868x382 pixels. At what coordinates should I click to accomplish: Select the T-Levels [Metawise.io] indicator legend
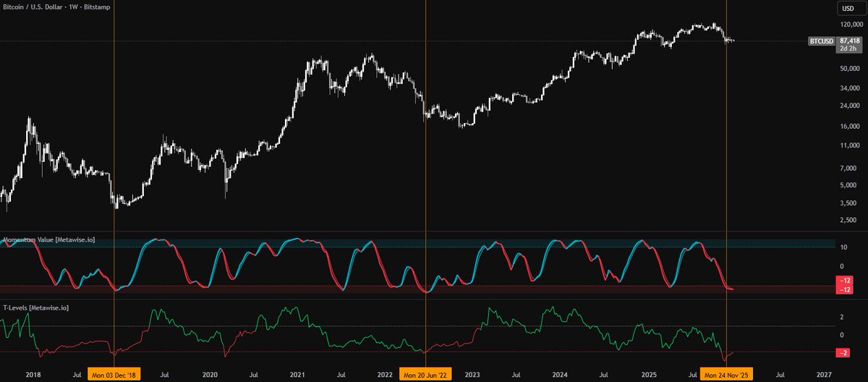click(35, 307)
